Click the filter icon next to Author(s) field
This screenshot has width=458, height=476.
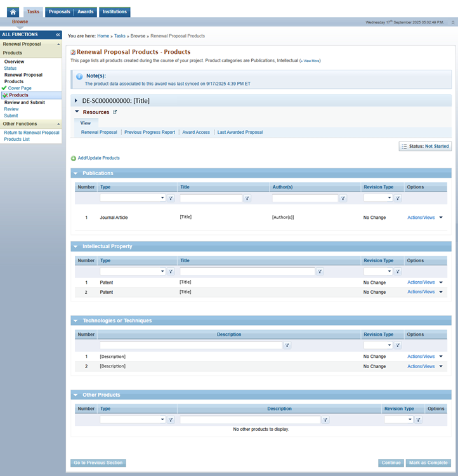[343, 199]
